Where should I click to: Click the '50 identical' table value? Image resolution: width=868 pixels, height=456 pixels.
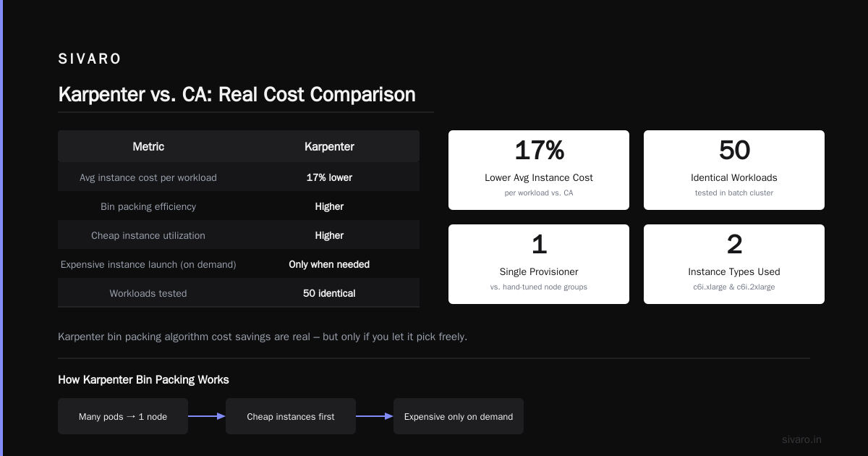click(x=329, y=293)
